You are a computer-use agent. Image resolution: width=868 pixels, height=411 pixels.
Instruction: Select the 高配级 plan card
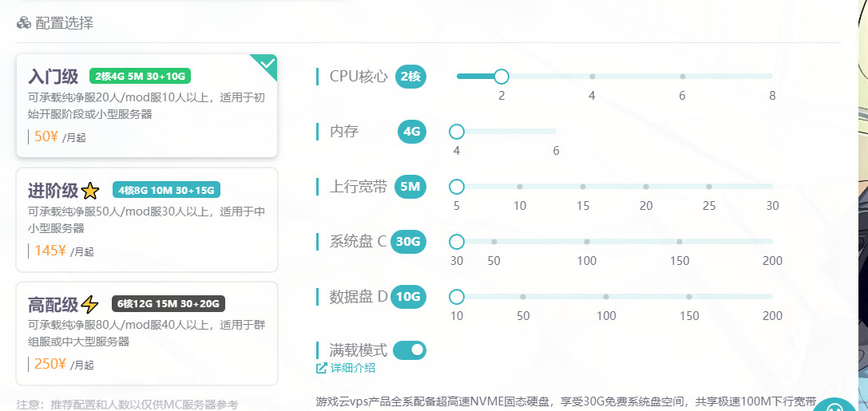pos(147,334)
